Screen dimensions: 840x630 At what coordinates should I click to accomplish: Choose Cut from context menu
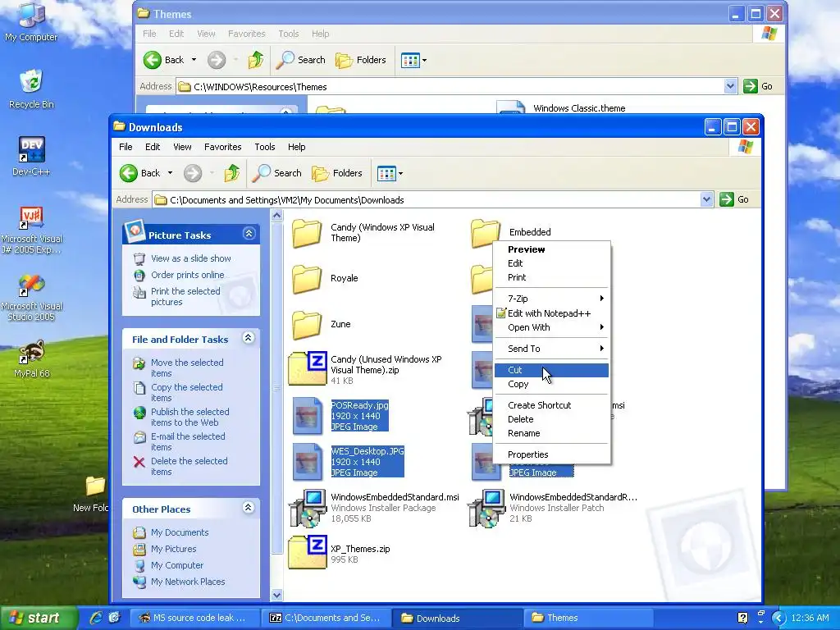tap(551, 370)
